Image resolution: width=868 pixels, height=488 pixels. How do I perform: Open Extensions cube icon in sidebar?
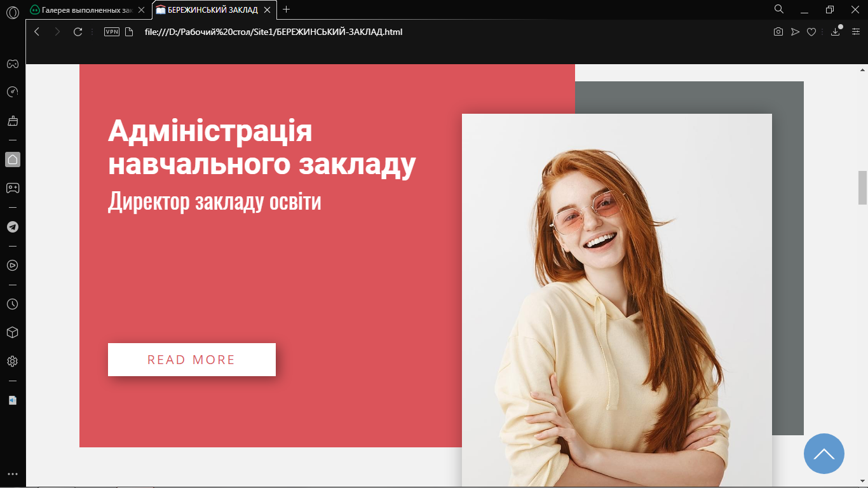tap(12, 332)
